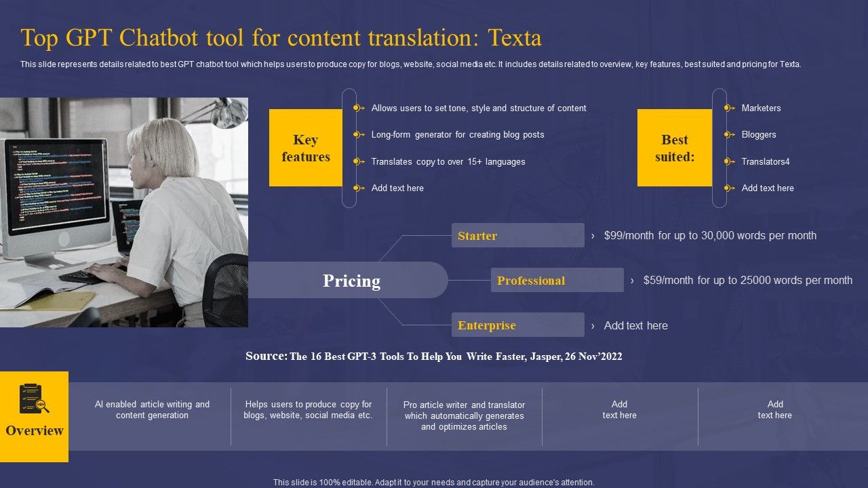Click the 'Professional' pricing tier box

tap(557, 280)
